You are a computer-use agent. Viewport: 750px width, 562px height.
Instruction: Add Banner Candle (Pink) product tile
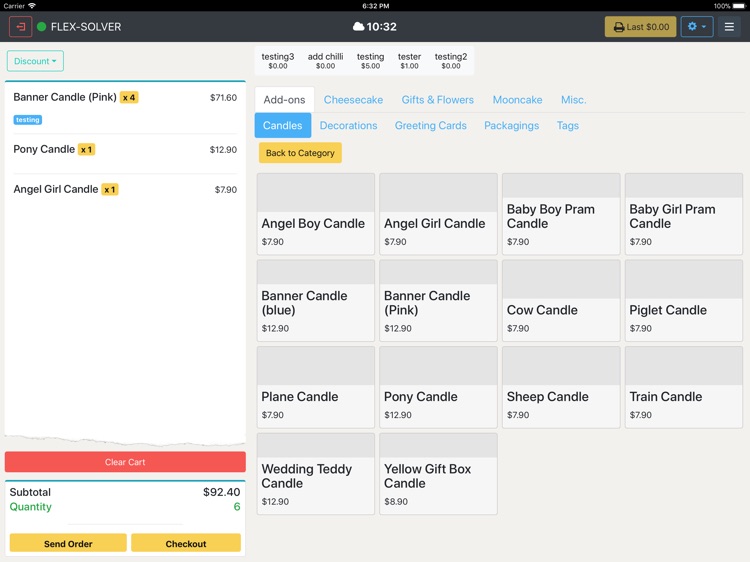[x=438, y=300]
